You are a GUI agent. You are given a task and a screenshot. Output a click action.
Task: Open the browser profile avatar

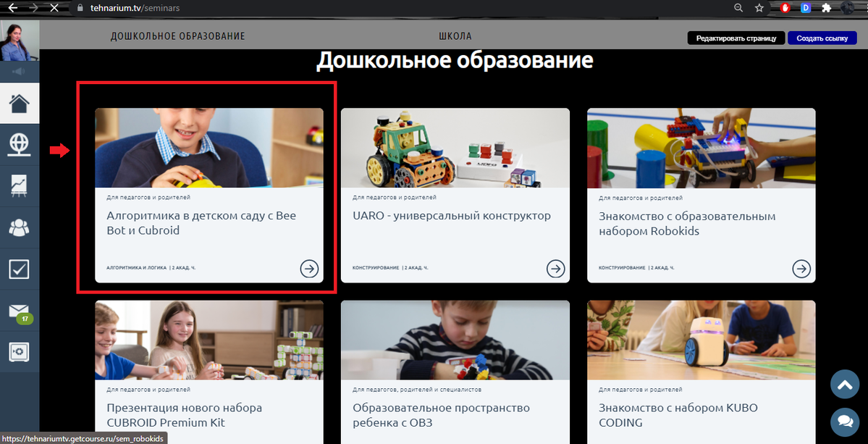(847, 8)
